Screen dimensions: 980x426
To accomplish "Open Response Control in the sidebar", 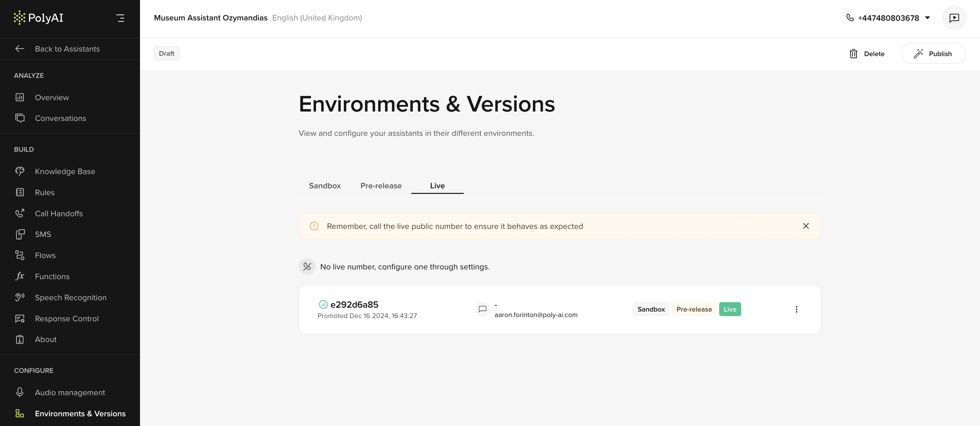I will tap(66, 319).
